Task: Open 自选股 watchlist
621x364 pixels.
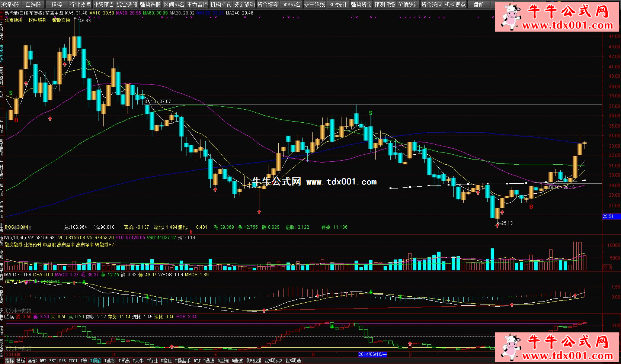Action: pos(33,4)
